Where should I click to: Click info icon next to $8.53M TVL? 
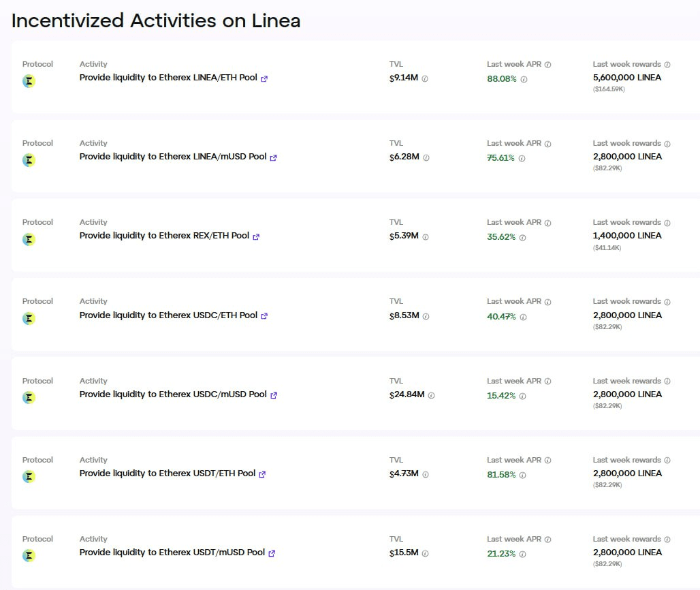[x=426, y=316]
